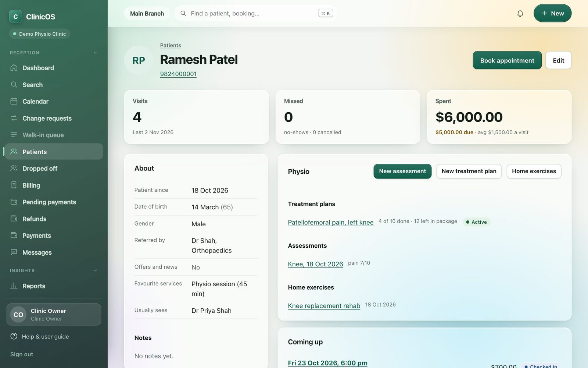588x368 pixels.
Task: Click the Book appointment button
Action: 507,60
